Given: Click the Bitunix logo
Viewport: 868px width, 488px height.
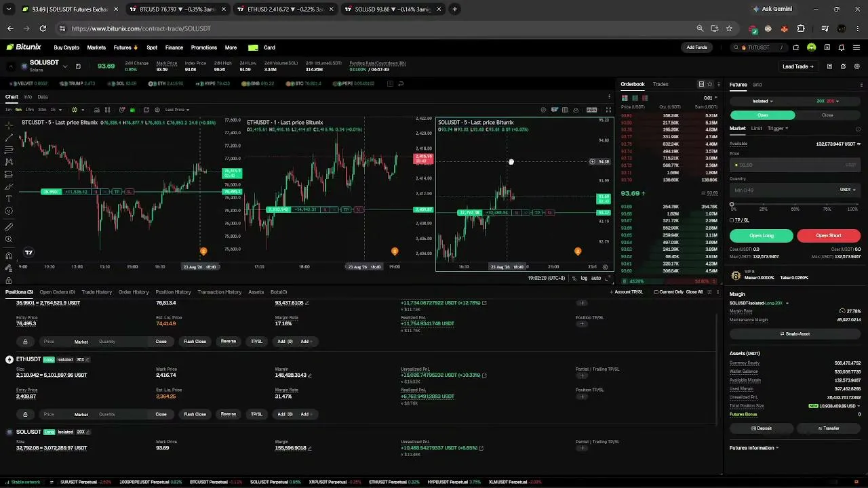Looking at the screenshot, I should pyautogui.click(x=24, y=47).
